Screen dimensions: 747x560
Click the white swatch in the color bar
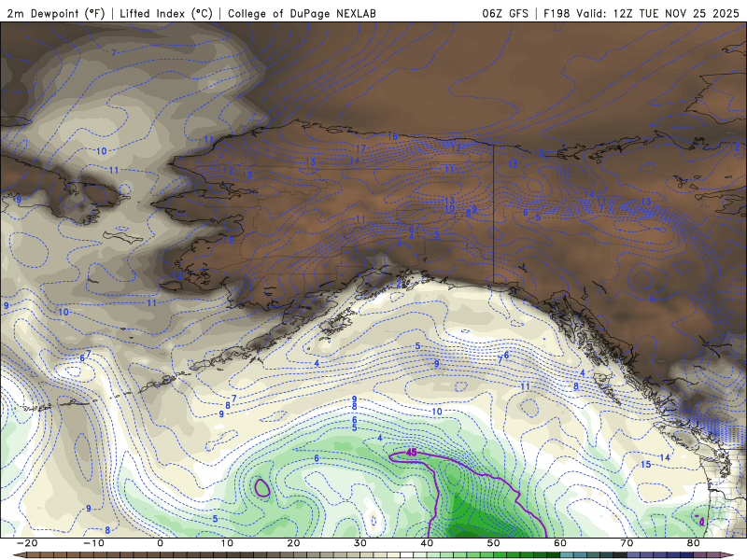[x=407, y=555]
